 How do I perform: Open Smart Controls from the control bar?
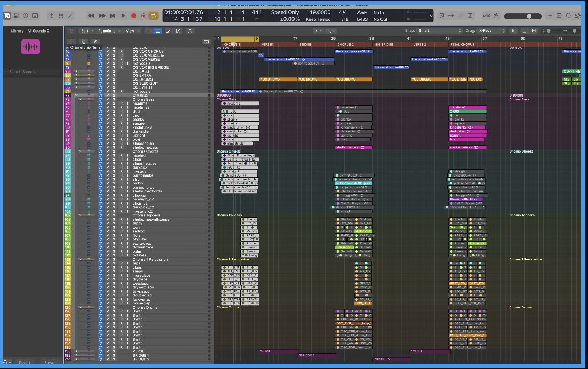point(51,16)
